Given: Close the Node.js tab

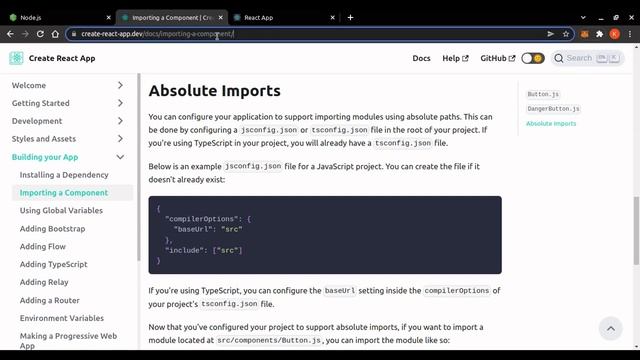Looking at the screenshot, I should click(108, 18).
